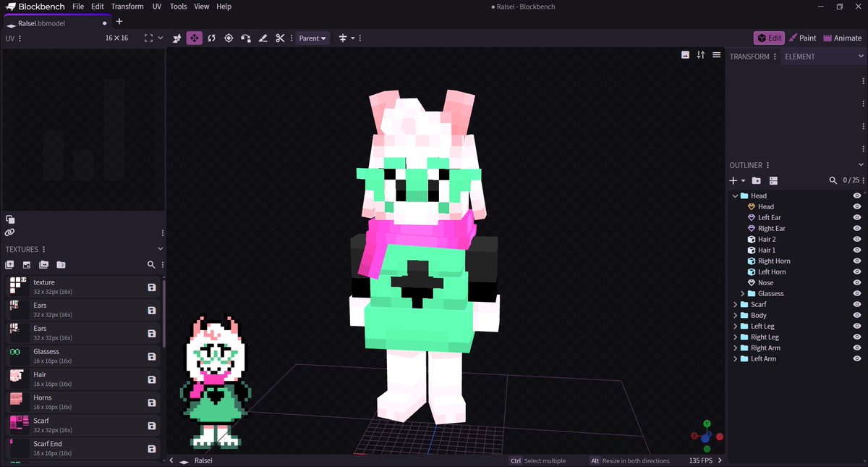
Task: Select the Resize tool left of Move
Action: point(176,38)
